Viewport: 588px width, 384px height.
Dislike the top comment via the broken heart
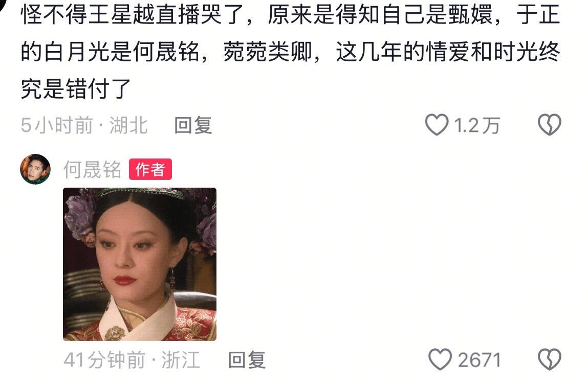(x=550, y=125)
